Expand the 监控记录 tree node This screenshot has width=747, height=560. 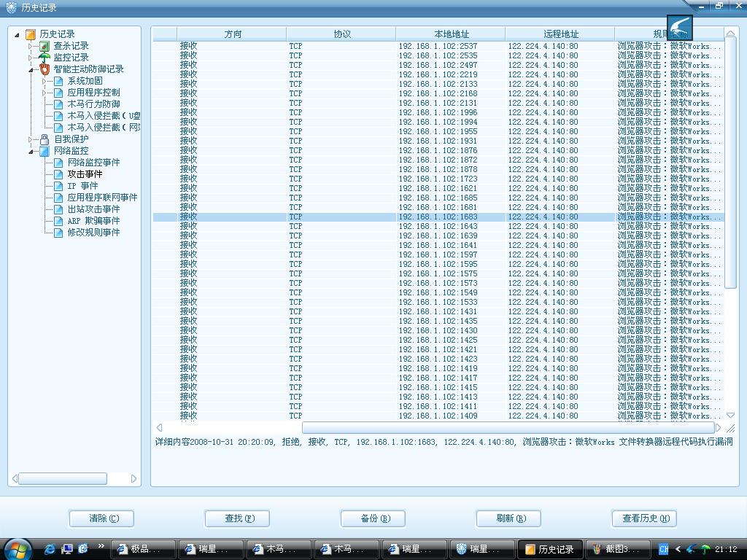pyautogui.click(x=31, y=58)
